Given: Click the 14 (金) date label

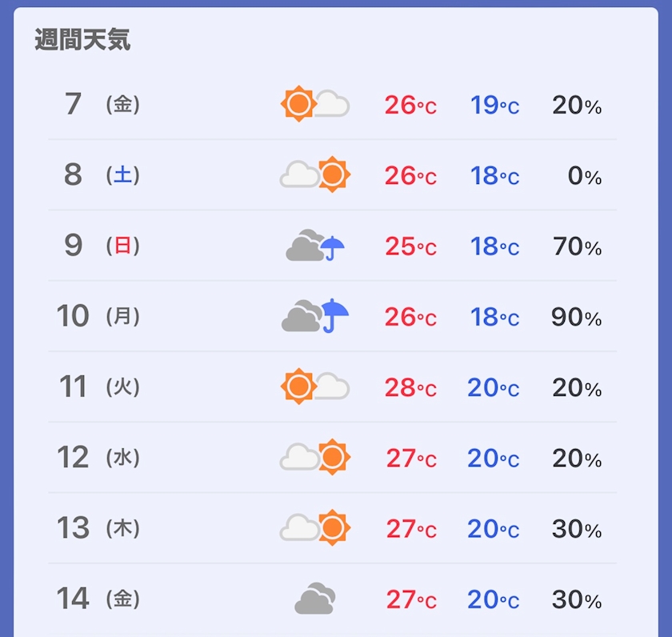Looking at the screenshot, I should pyautogui.click(x=98, y=599).
